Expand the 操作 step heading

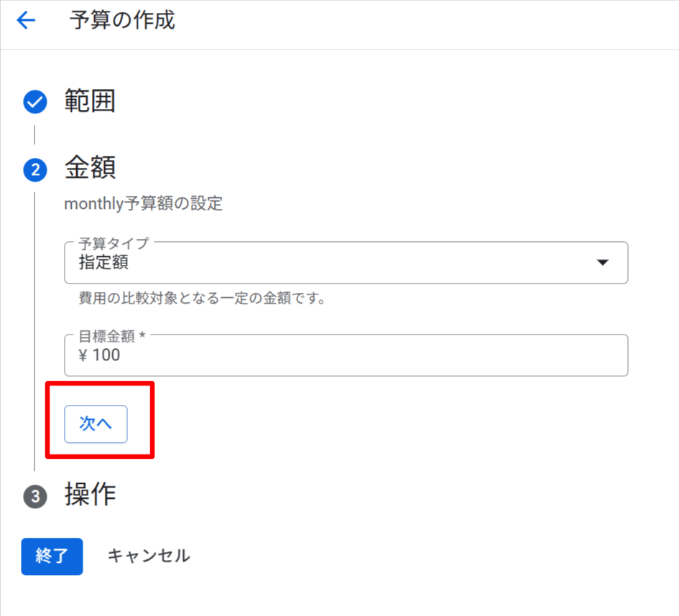[90, 495]
